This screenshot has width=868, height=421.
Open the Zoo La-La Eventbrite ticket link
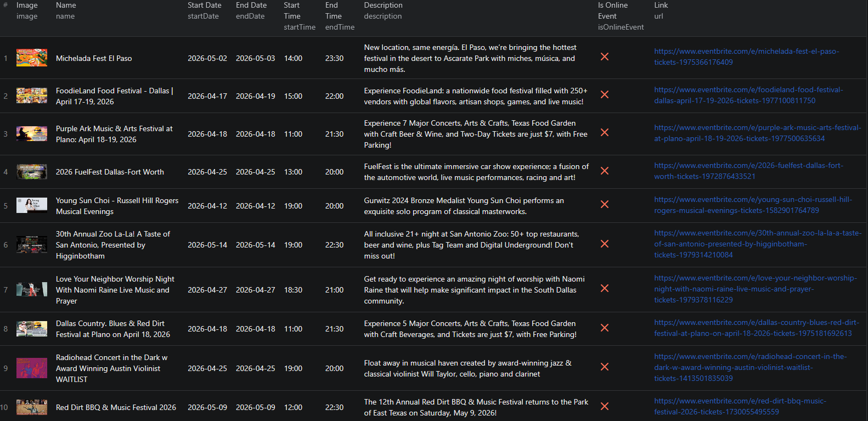pyautogui.click(x=757, y=244)
